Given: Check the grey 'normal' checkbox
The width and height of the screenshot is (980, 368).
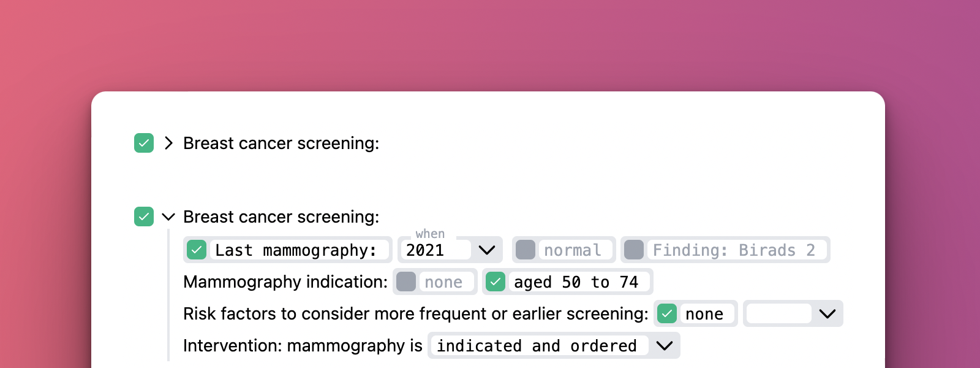Looking at the screenshot, I should coord(526,250).
